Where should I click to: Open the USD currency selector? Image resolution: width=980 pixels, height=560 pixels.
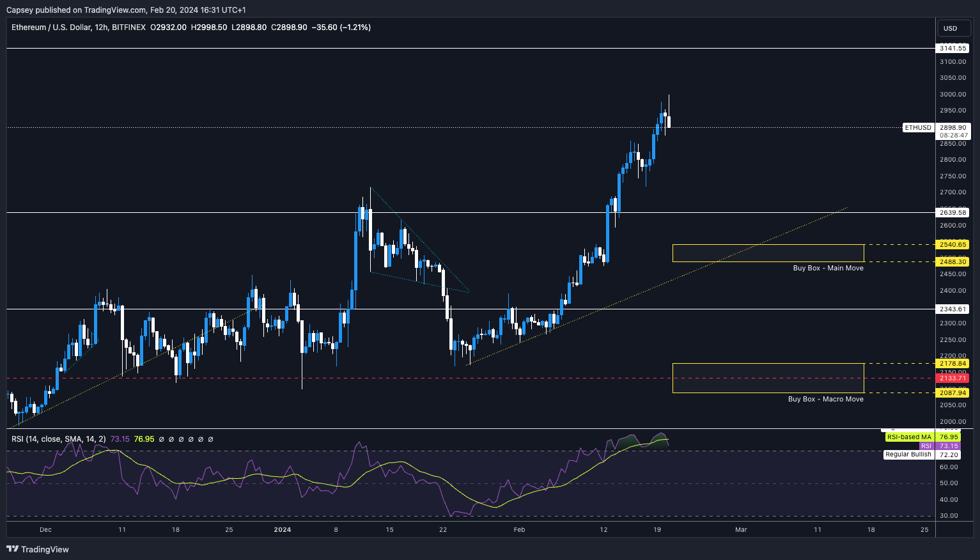coord(951,28)
